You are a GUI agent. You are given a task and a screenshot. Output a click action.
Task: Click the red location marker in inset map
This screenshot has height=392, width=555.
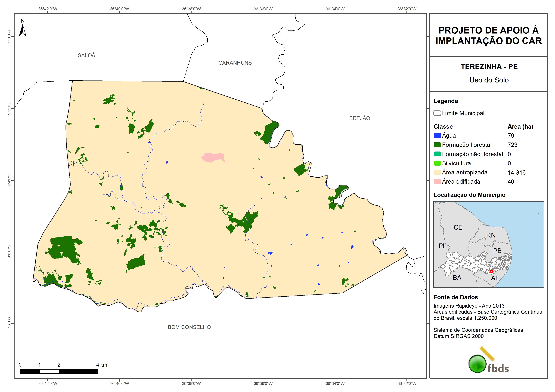point(491,272)
